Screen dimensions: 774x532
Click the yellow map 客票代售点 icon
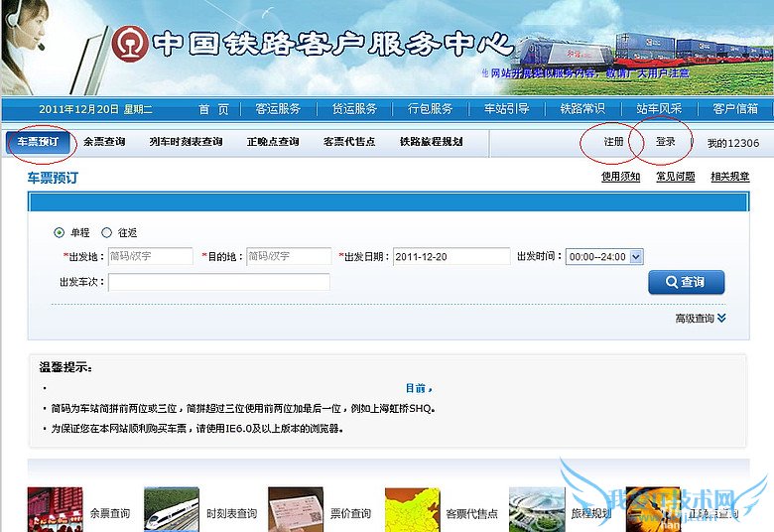pos(412,509)
